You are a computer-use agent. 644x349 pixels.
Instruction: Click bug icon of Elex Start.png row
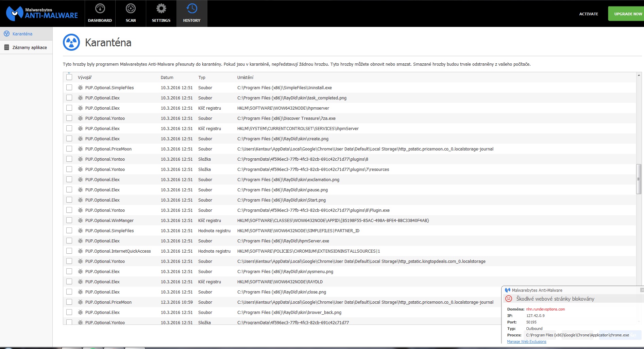(80, 200)
